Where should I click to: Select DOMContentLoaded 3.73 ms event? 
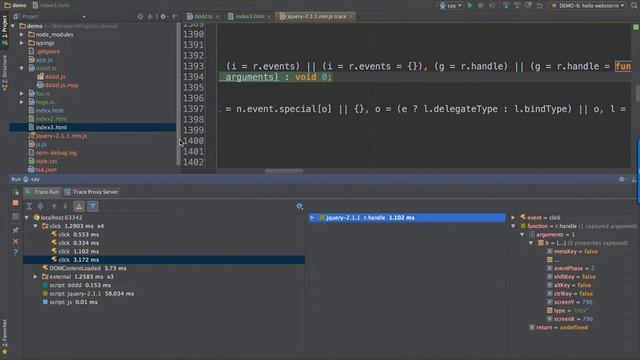84,268
